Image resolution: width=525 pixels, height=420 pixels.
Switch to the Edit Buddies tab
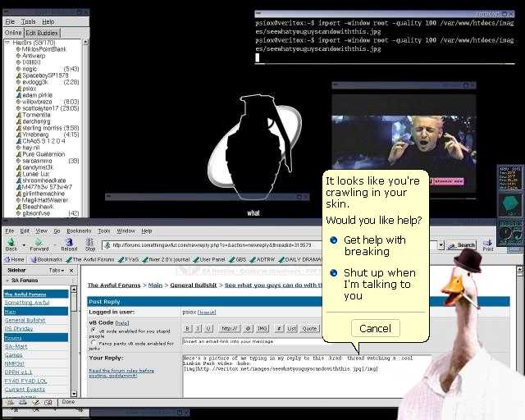tap(42, 33)
